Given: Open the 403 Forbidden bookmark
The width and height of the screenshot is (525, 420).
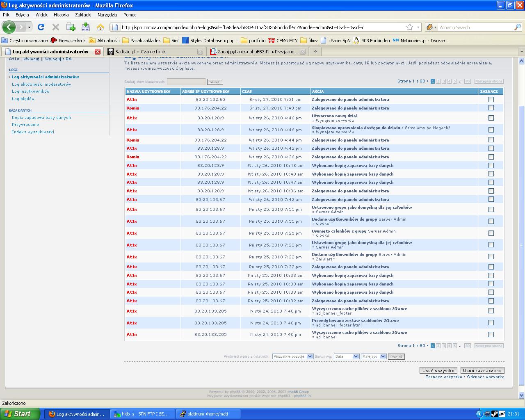Looking at the screenshot, I should (372, 41).
